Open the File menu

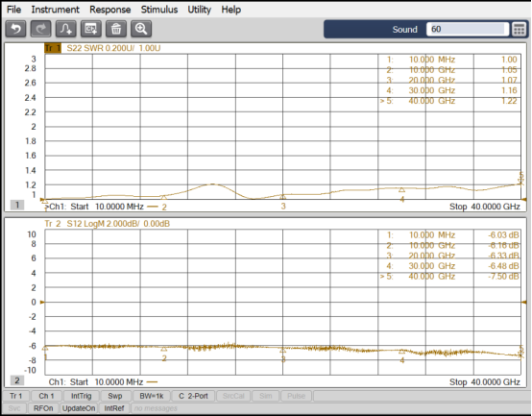13,10
